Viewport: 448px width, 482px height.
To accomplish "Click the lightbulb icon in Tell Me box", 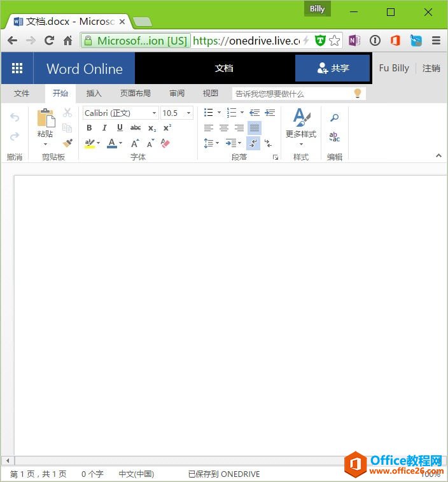I will coord(358,93).
